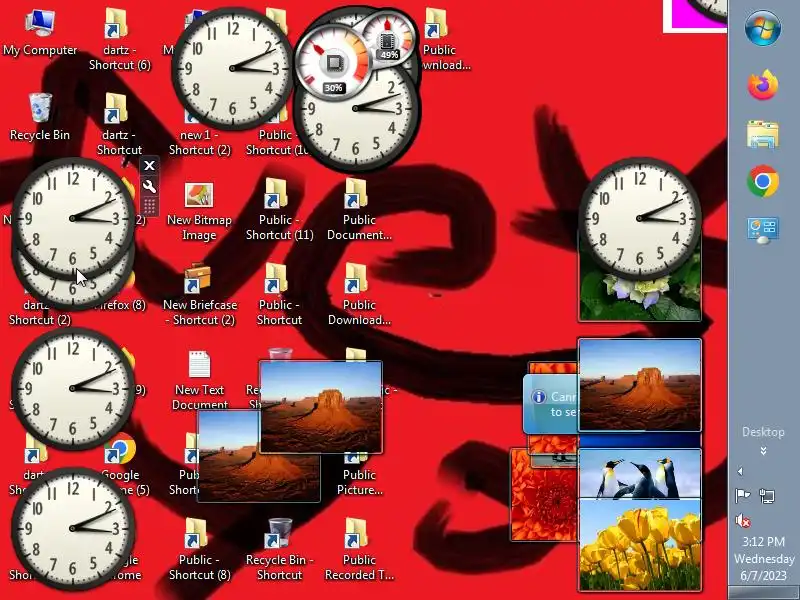Screen dimensions: 800x600
Task: Select the dartz - Shortcut folder icon
Action: click(119, 124)
